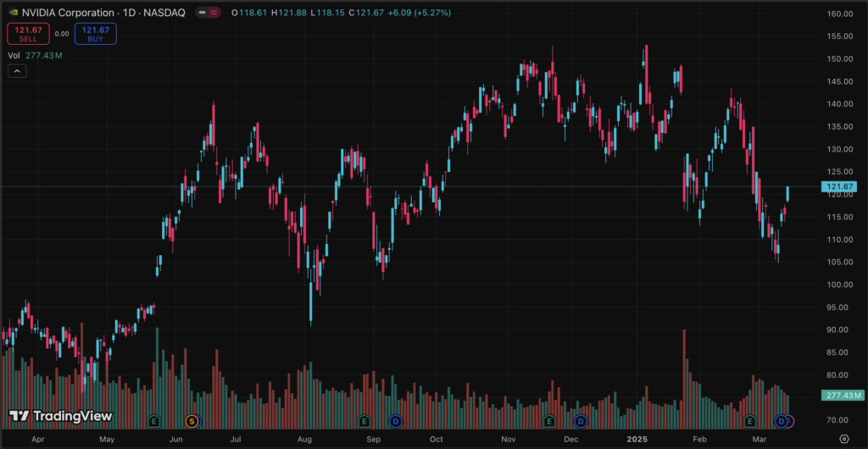Open the earnings marker before Sep
The height and width of the screenshot is (449, 868).
[364, 421]
